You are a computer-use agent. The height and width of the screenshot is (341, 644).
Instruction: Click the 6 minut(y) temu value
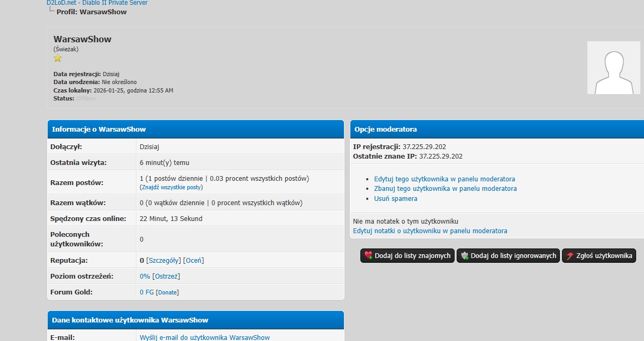[165, 163]
